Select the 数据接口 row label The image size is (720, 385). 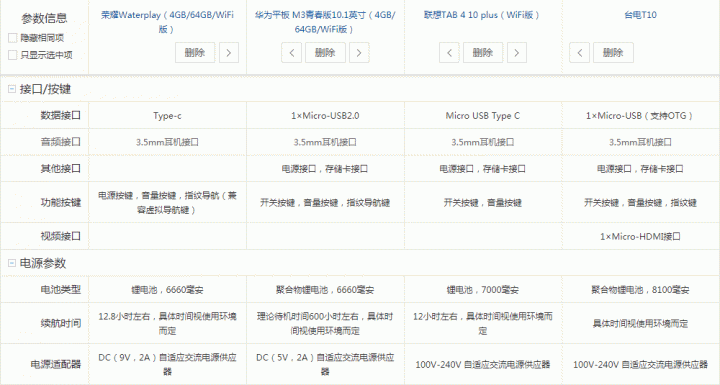61,115
